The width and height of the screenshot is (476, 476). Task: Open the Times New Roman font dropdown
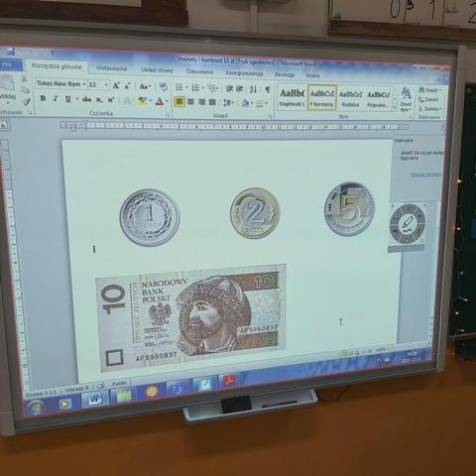[61, 84]
